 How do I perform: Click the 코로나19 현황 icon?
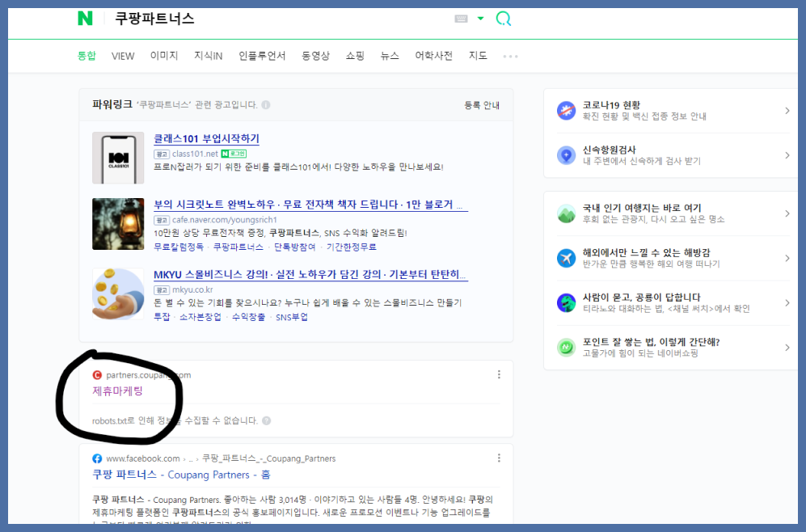pos(567,111)
